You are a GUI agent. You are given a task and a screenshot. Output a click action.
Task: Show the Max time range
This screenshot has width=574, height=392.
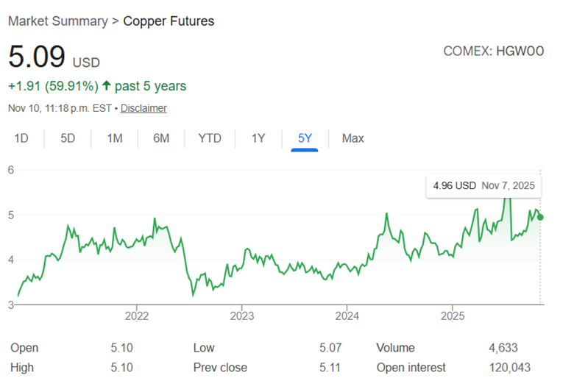353,138
